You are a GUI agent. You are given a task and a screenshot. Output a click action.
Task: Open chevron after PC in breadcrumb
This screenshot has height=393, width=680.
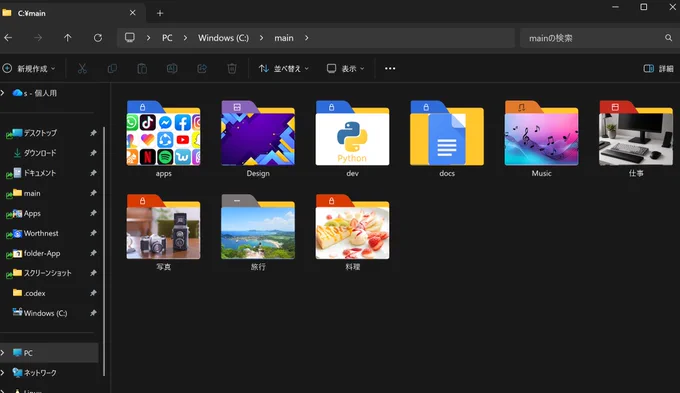pyautogui.click(x=185, y=38)
